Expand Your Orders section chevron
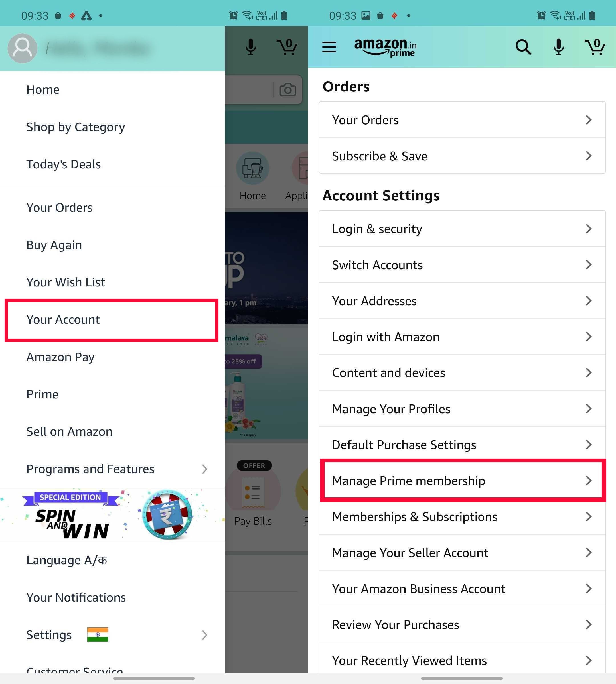 tap(588, 119)
